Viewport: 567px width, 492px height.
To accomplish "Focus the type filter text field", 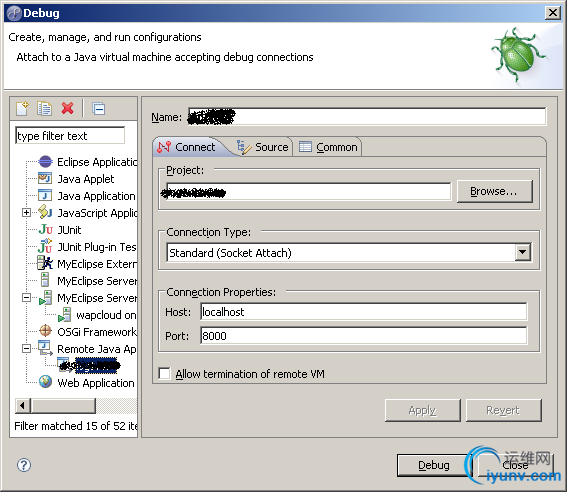I will tap(70, 136).
